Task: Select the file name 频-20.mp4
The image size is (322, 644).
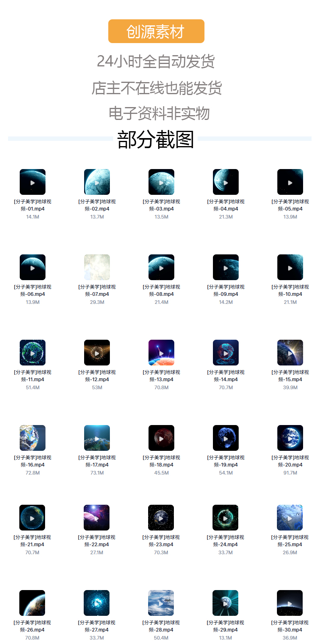Action: [x=290, y=465]
